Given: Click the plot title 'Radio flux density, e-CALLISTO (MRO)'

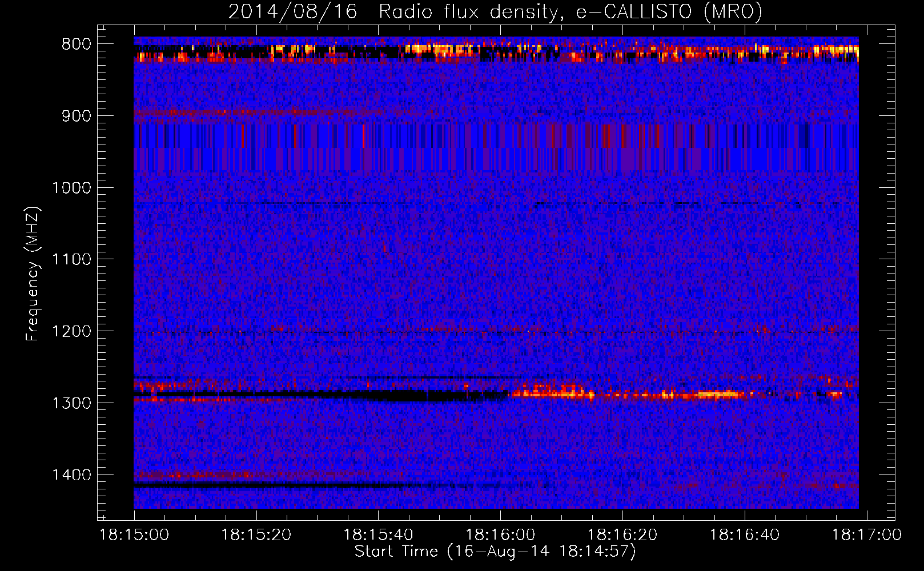Looking at the screenshot, I should pos(571,12).
